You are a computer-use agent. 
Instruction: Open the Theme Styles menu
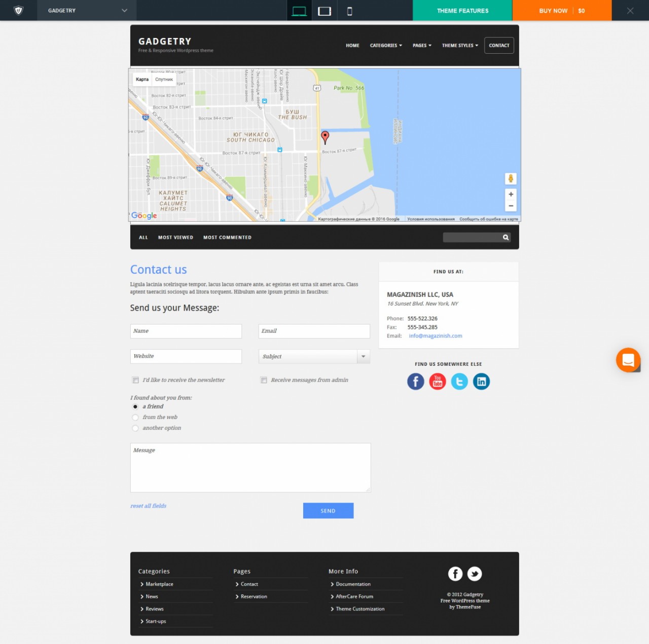click(460, 46)
